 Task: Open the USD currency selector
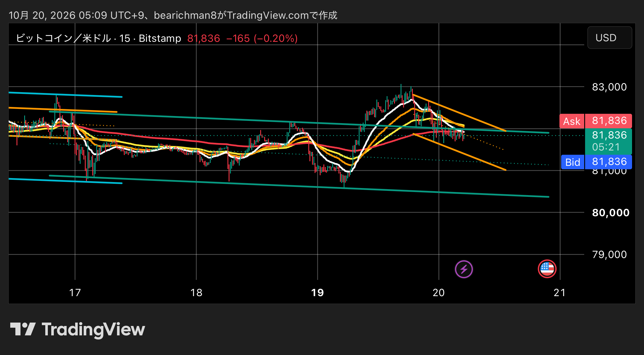(610, 38)
